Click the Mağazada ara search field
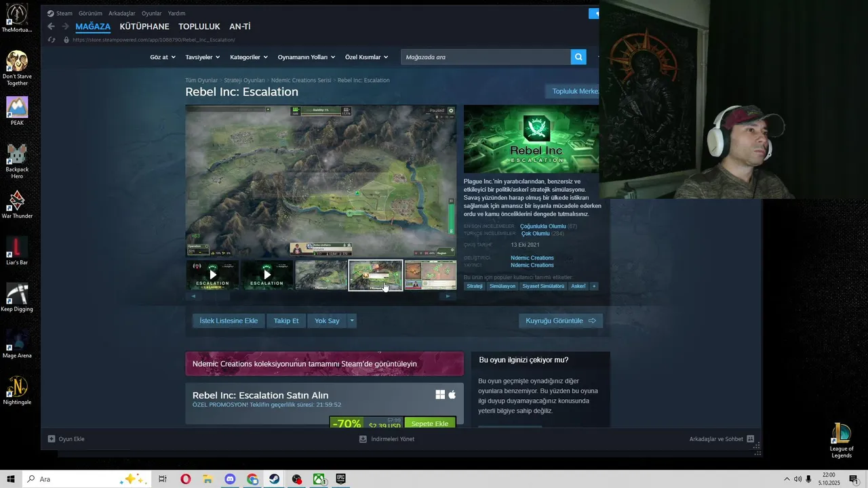The width and height of the screenshot is (868, 488). click(486, 57)
